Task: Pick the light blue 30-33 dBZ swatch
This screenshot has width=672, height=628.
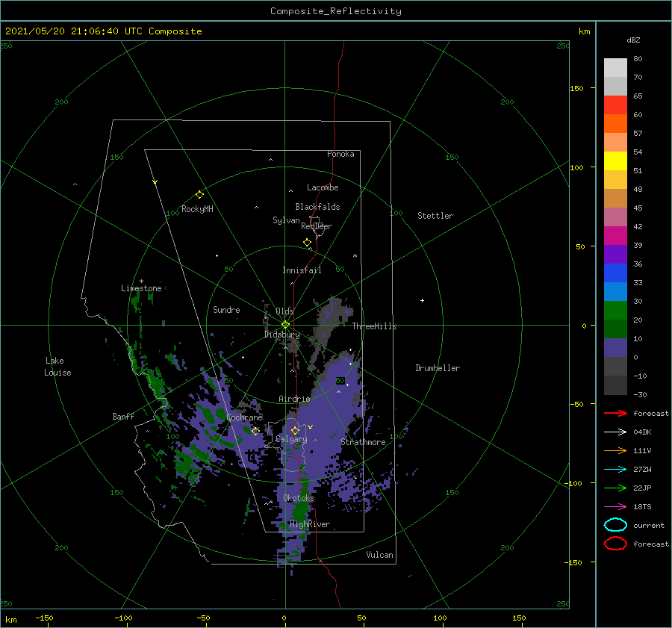Action: (x=615, y=291)
